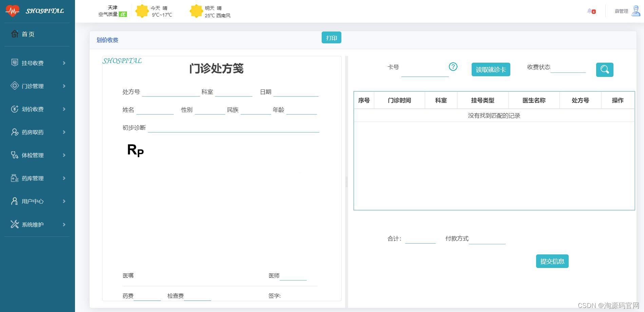The width and height of the screenshot is (644, 312).
Task: Click the 划价收费 panel title
Action: click(107, 40)
